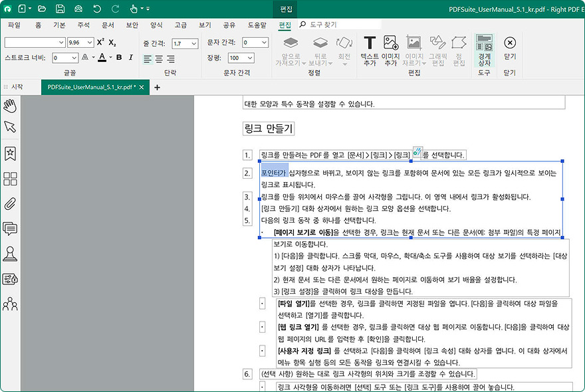Open the font name dropdown
The image size is (585, 392).
tap(35, 43)
